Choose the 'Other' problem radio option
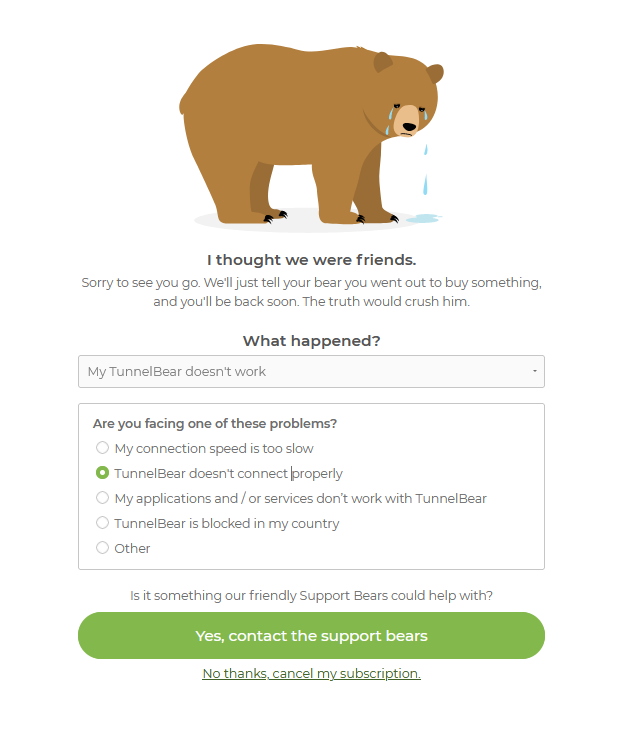Viewport: 638px width, 746px height. 102,548
